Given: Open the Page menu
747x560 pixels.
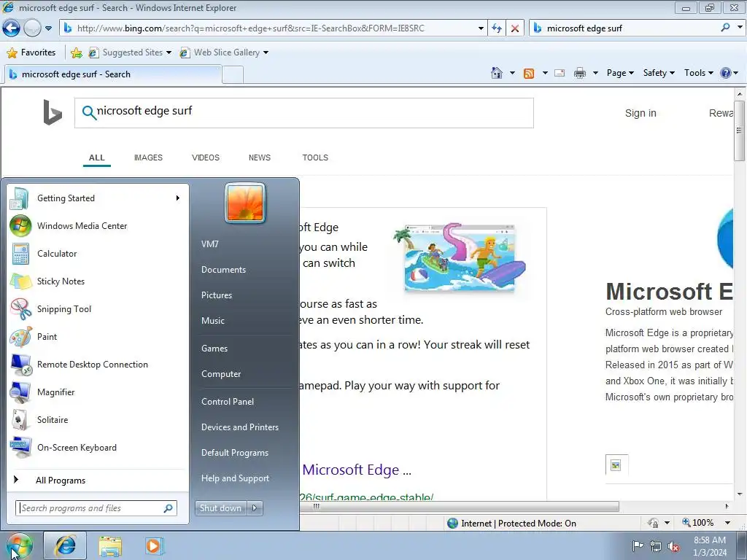Looking at the screenshot, I should (620, 73).
